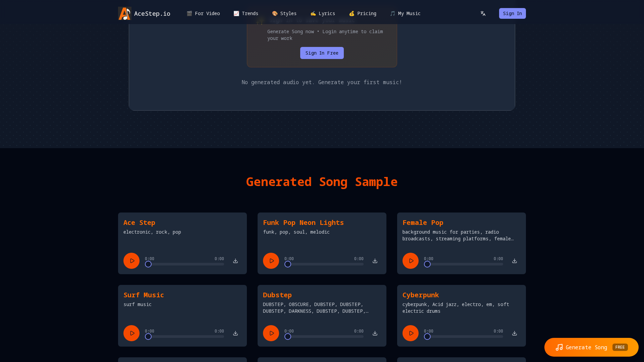Viewport: 644px width, 362px height.
Task: Click the Ace Step progress slider
Action: click(184, 264)
